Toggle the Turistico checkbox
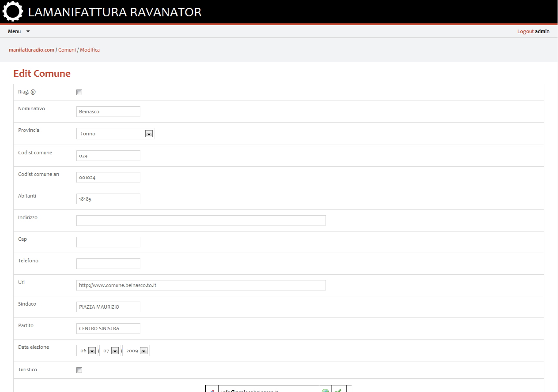 point(79,370)
